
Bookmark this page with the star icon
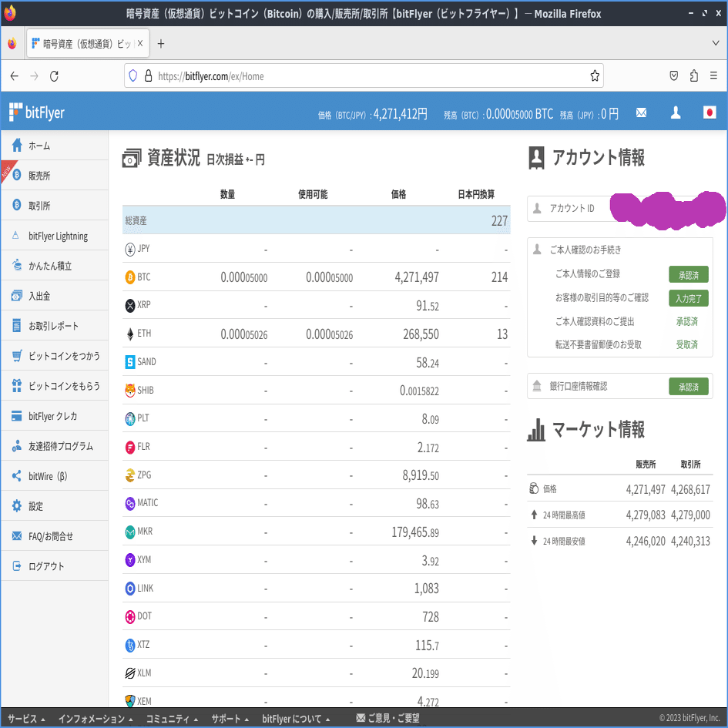[594, 75]
